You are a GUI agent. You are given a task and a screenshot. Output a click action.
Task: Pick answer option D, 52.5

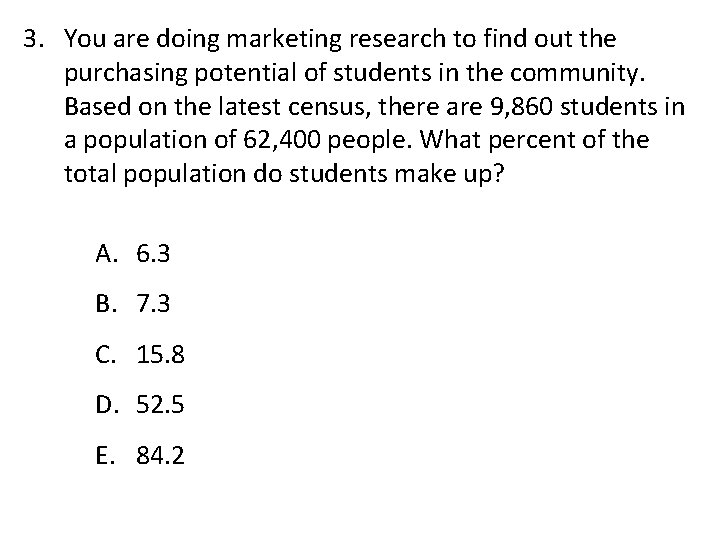point(140,405)
